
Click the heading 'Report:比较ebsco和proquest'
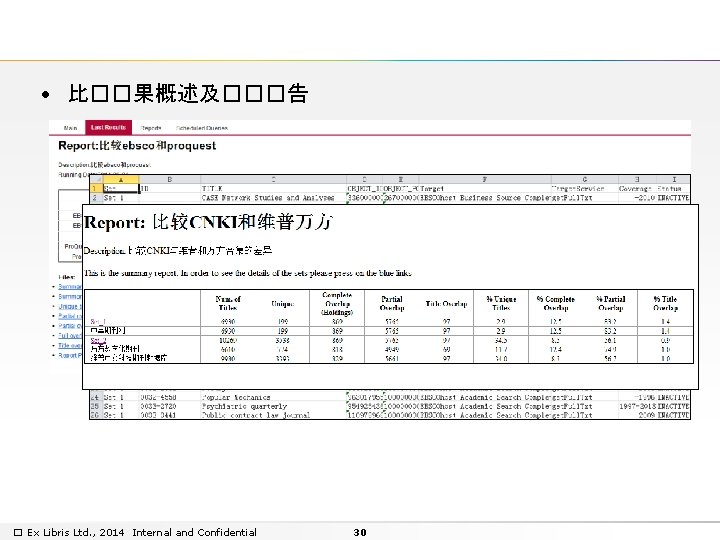137,146
